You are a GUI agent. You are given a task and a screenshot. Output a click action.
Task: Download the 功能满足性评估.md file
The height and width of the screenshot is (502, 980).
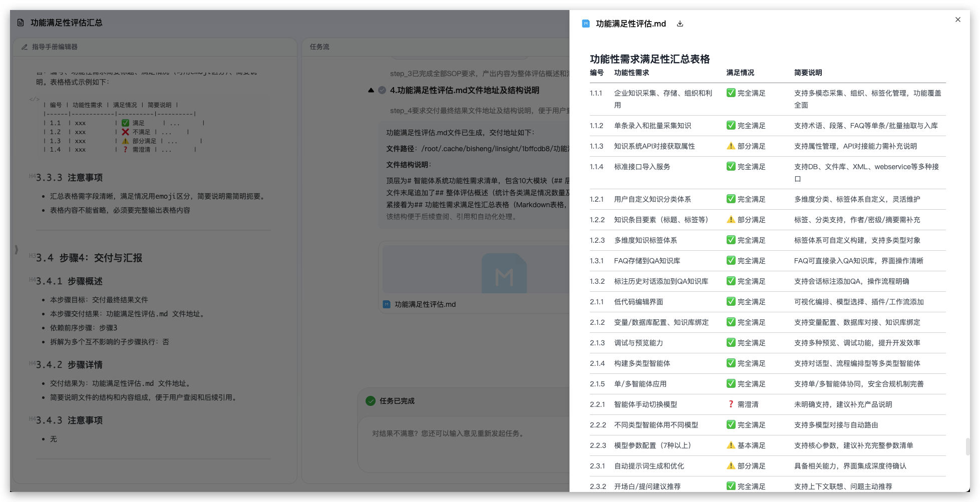(x=680, y=24)
